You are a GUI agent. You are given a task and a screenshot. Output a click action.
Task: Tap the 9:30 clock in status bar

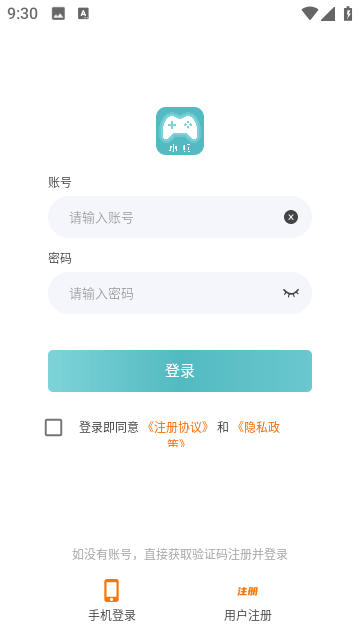pos(22,13)
